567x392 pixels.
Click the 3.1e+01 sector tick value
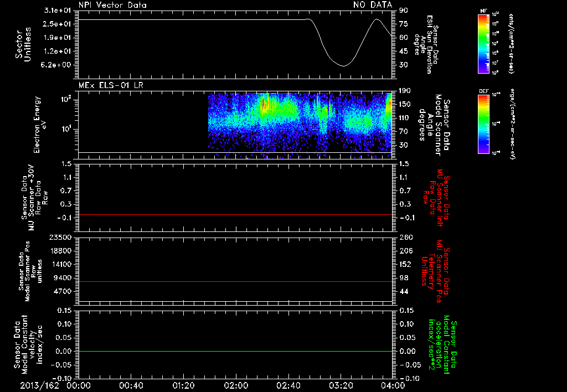point(57,11)
